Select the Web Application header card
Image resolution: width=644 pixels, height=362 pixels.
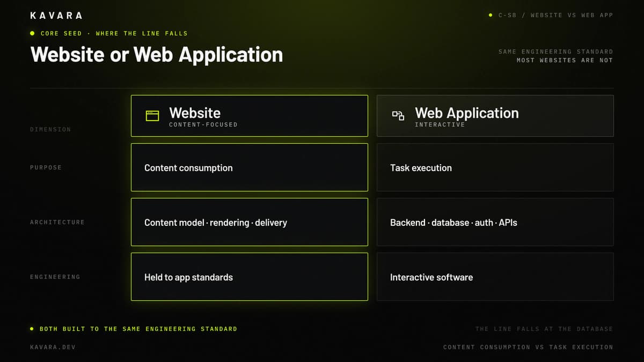click(x=495, y=116)
